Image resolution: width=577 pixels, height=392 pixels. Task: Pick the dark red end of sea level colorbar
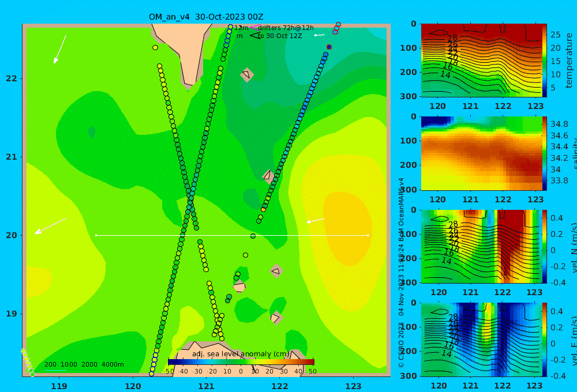311,361
